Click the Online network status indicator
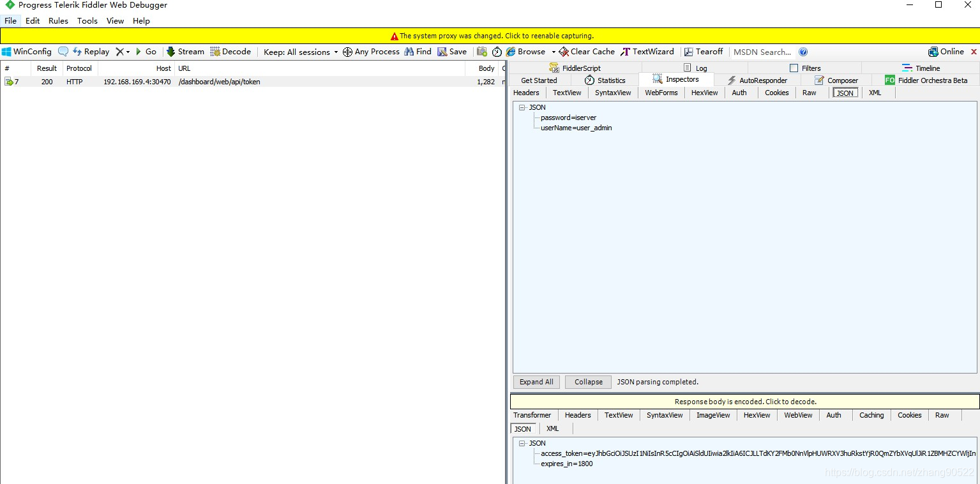The width and height of the screenshot is (980, 484). click(x=946, y=52)
